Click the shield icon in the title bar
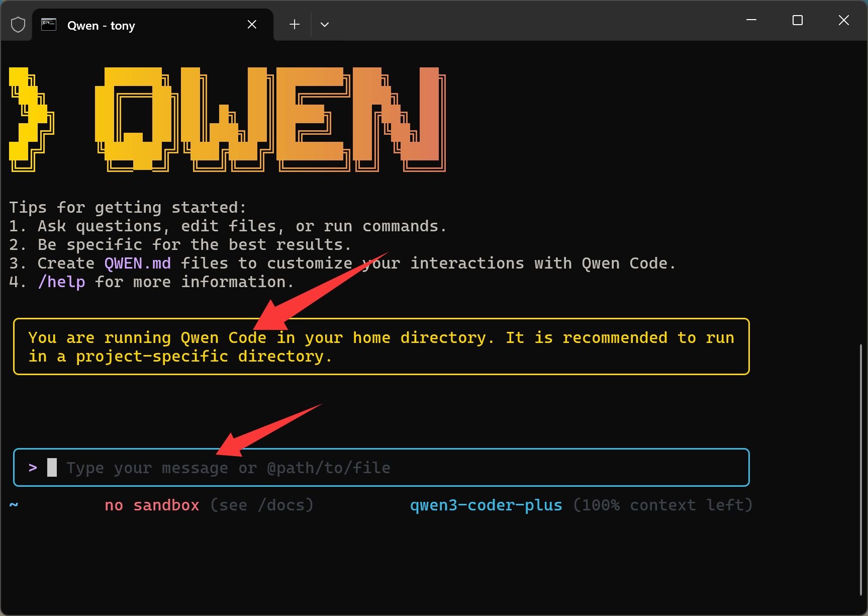The height and width of the screenshot is (616, 868). pos(18,25)
